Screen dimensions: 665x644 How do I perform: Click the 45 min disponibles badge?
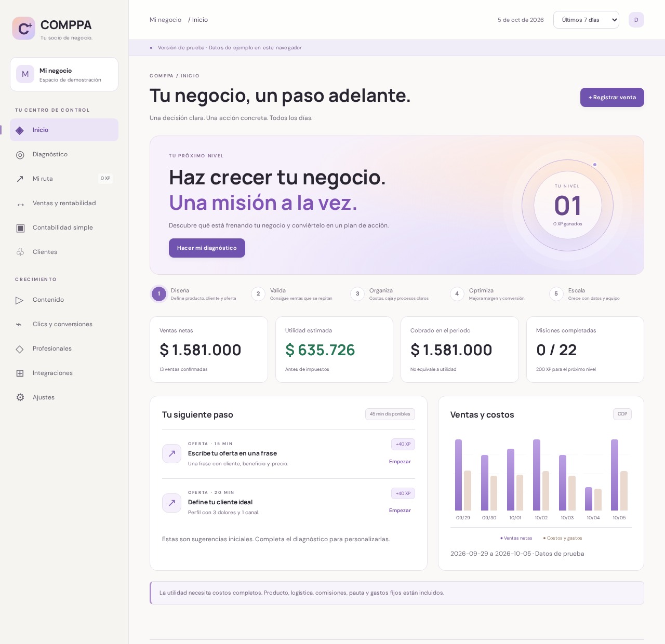pyautogui.click(x=390, y=414)
